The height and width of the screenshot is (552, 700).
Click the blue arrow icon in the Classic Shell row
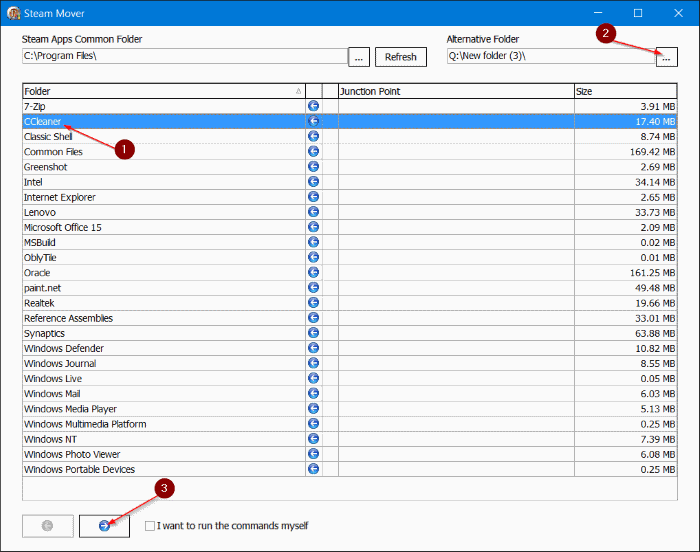(x=314, y=136)
